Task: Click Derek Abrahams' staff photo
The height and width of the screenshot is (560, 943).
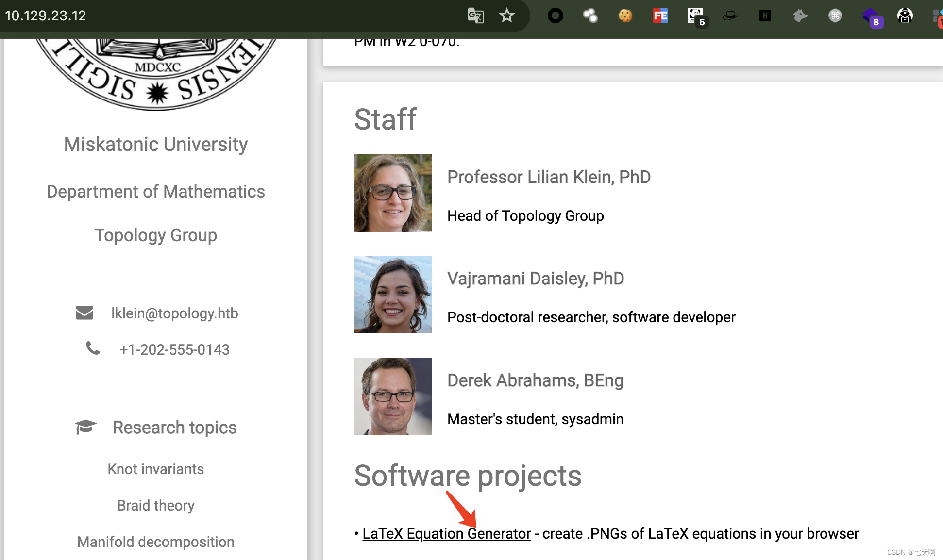Action: point(392,396)
